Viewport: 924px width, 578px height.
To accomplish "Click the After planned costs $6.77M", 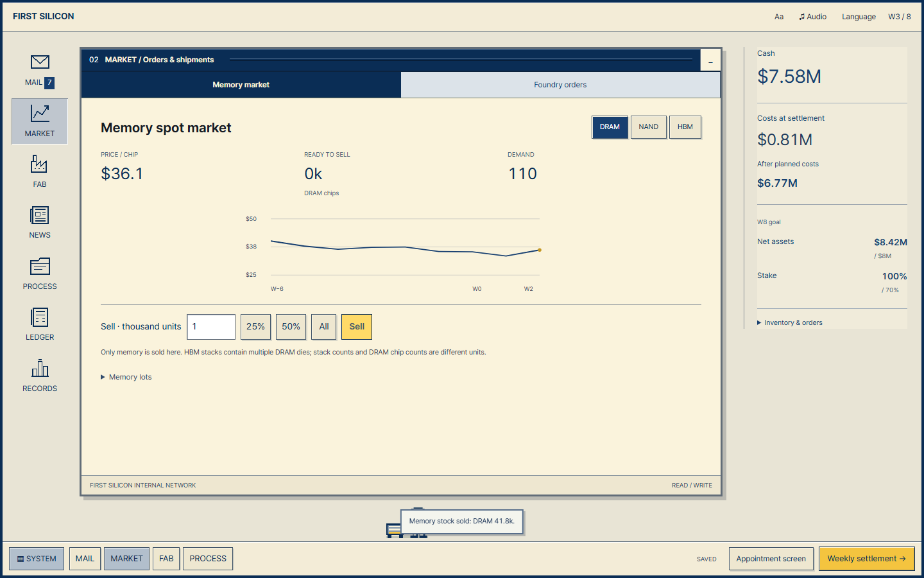I will (777, 183).
